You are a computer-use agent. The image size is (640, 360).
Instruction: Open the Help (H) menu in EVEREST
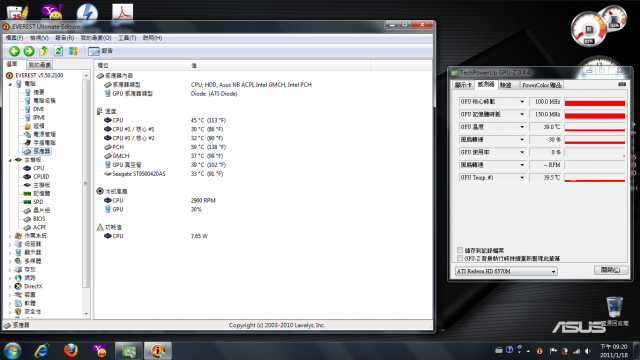pyautogui.click(x=152, y=38)
